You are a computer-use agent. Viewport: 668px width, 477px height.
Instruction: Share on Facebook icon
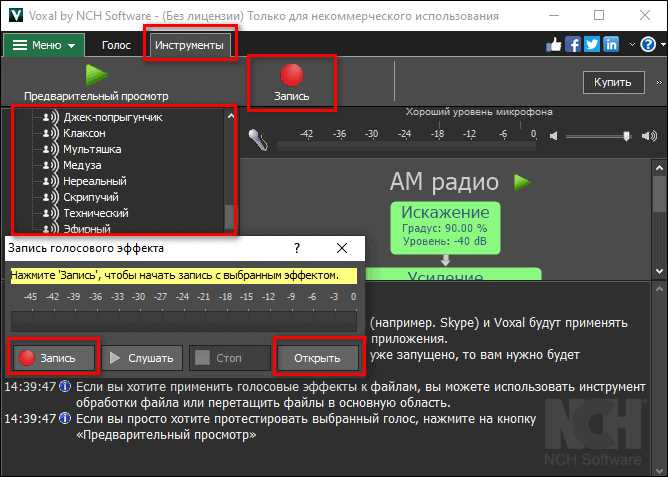[x=573, y=44]
